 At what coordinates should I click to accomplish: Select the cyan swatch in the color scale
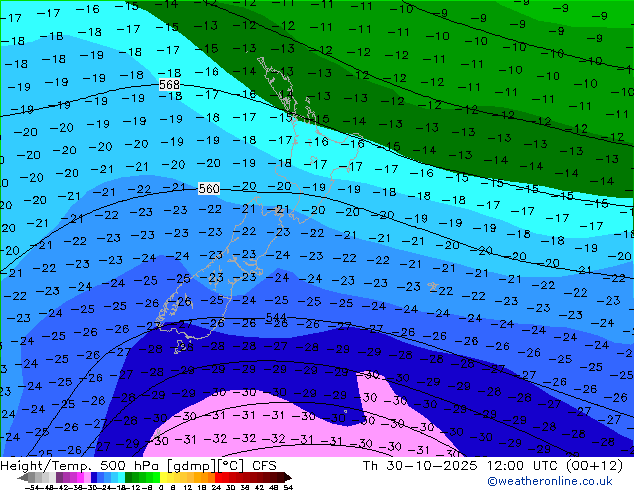(122, 477)
